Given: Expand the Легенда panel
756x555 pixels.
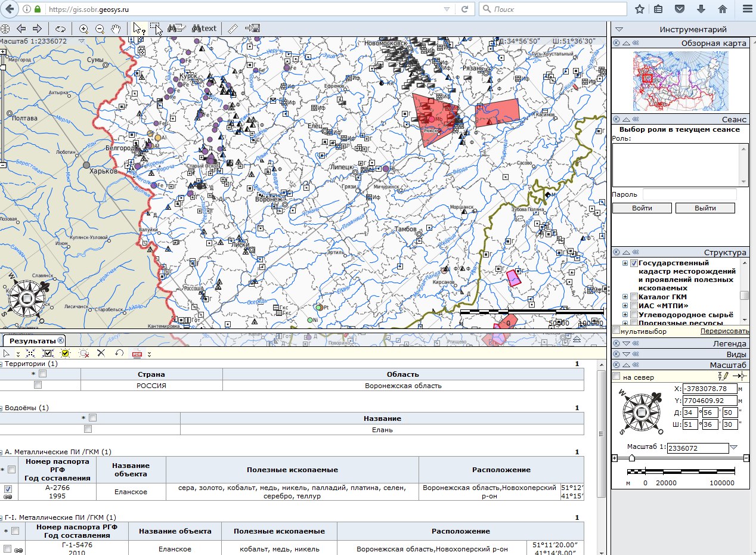Looking at the screenshot, I should 626,343.
